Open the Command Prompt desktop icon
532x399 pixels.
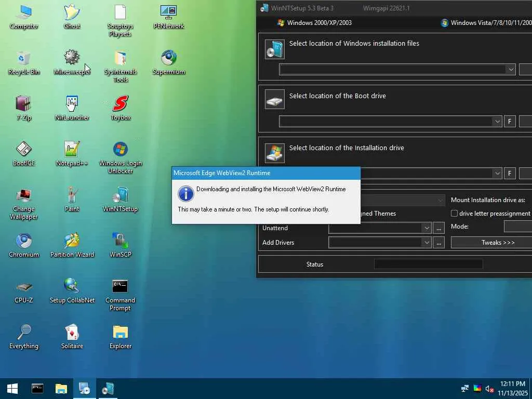click(x=120, y=295)
